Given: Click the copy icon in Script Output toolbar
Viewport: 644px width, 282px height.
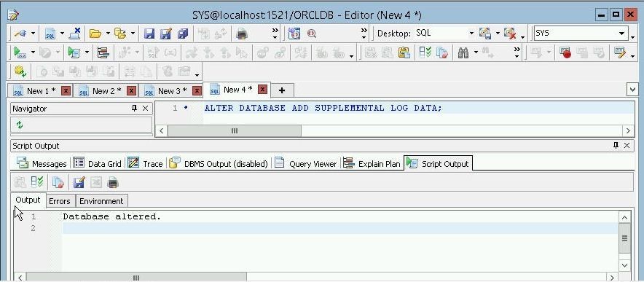Looking at the screenshot, I should tap(58, 182).
